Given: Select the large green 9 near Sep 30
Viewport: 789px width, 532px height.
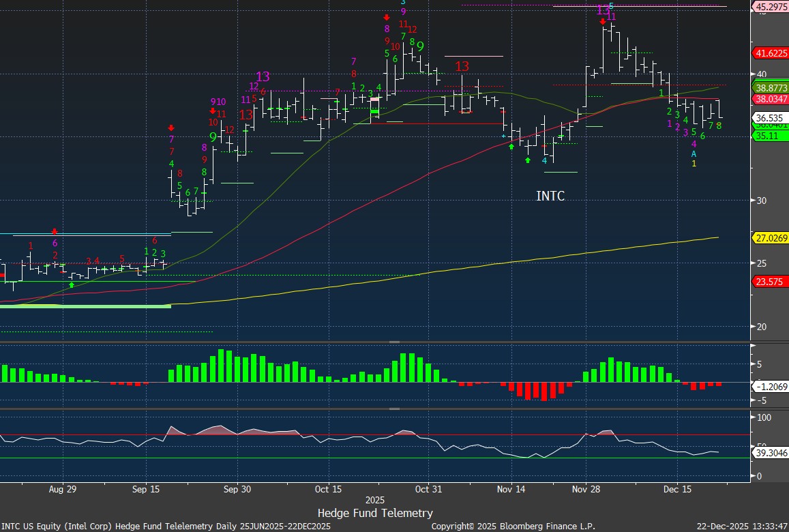Looking at the screenshot, I should click(x=213, y=137).
